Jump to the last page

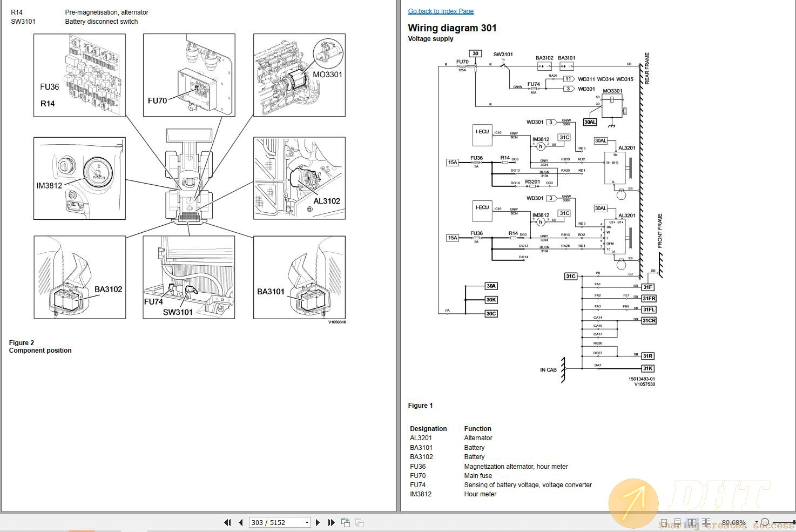click(x=331, y=522)
